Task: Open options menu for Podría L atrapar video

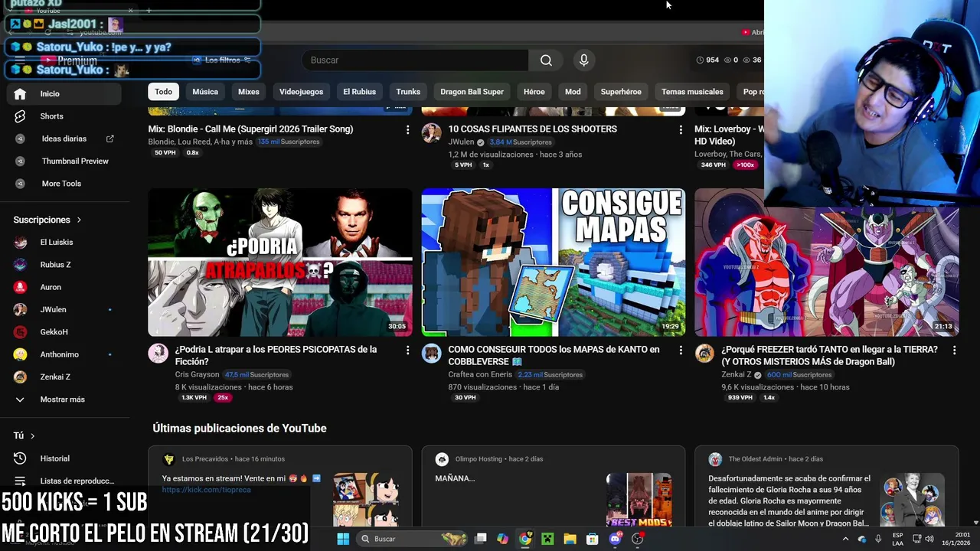Action: (407, 350)
